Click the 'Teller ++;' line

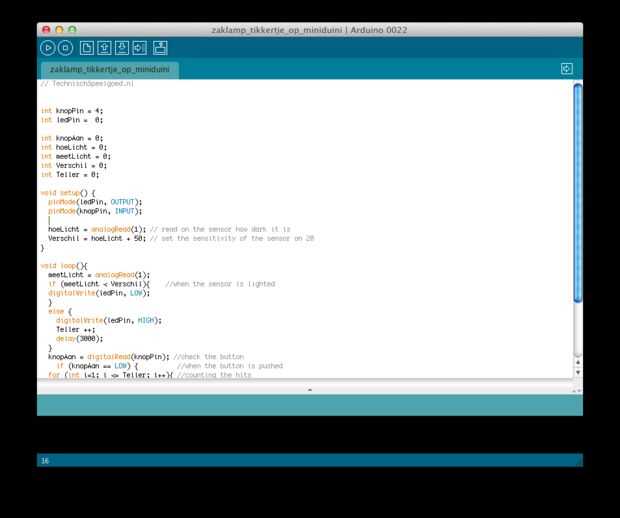pos(76,329)
